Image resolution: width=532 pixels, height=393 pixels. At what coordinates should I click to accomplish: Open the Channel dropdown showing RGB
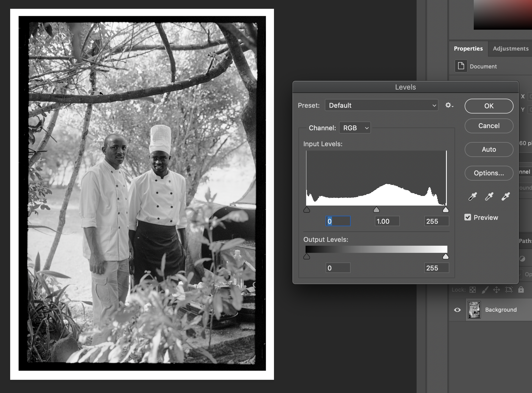click(355, 128)
